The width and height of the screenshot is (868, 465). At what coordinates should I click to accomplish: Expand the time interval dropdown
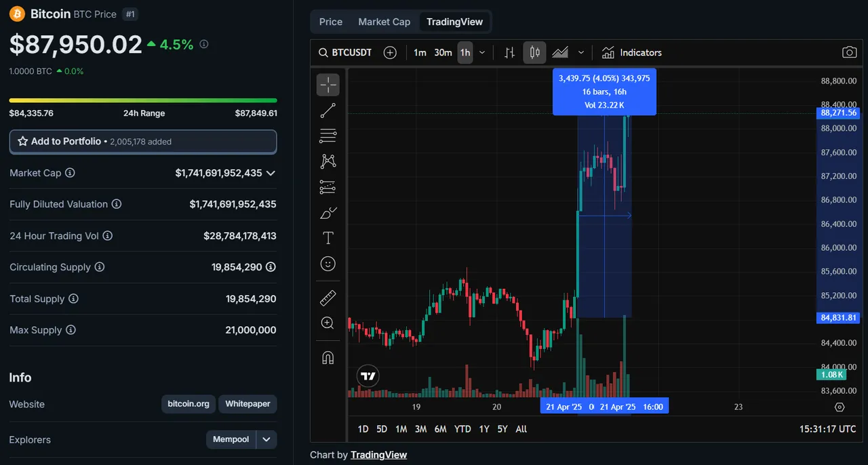click(x=482, y=52)
